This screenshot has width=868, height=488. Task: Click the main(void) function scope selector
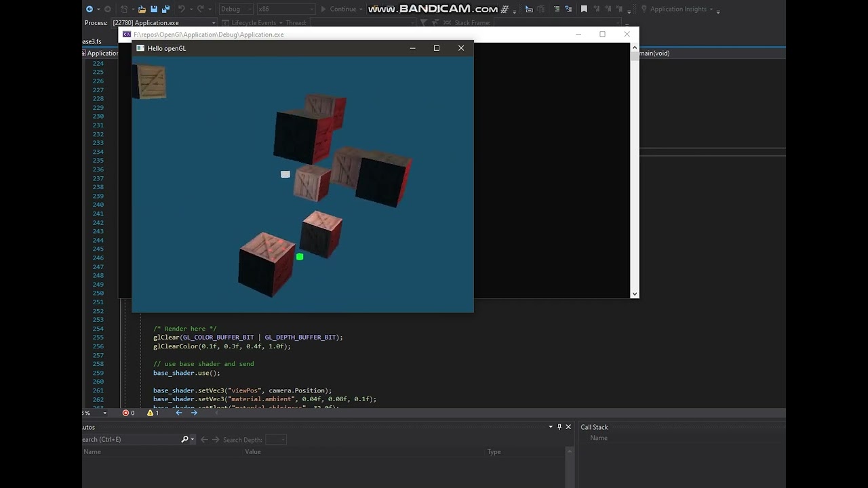(654, 53)
